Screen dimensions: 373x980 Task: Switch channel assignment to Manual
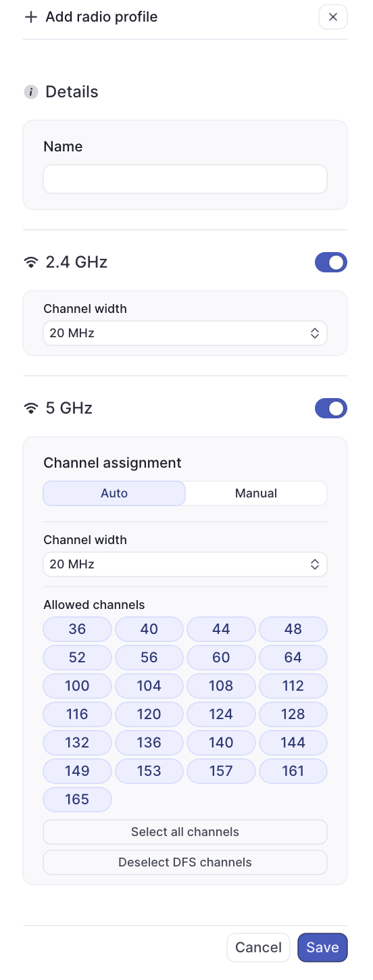256,493
